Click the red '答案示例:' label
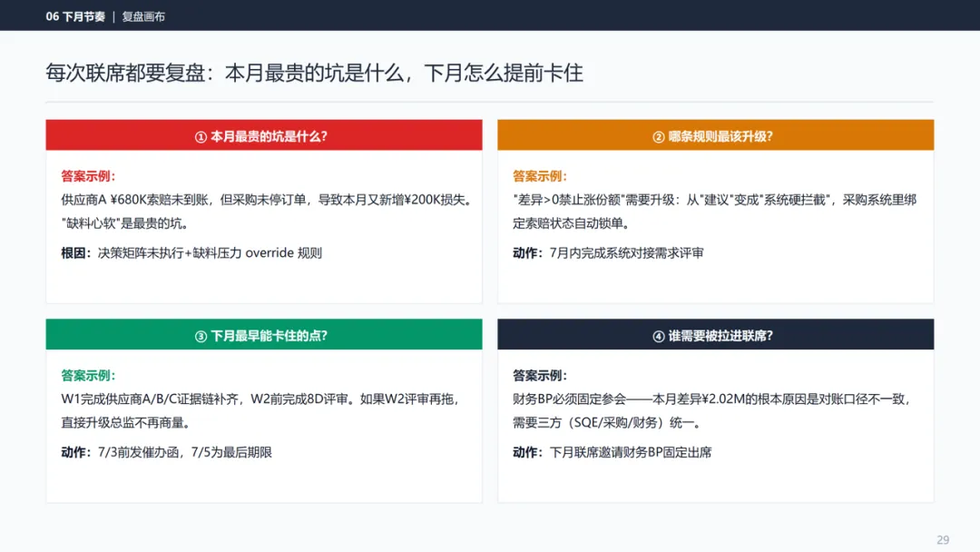Image resolution: width=980 pixels, height=552 pixels. point(88,176)
